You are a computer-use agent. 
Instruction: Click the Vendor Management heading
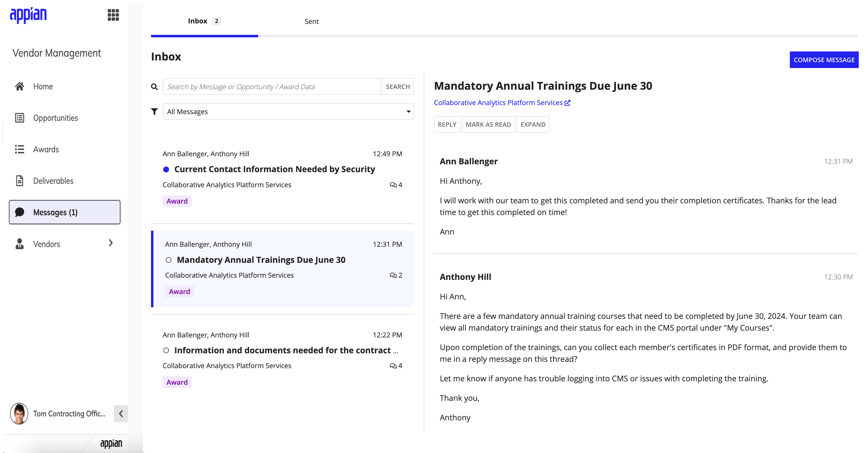(x=57, y=53)
